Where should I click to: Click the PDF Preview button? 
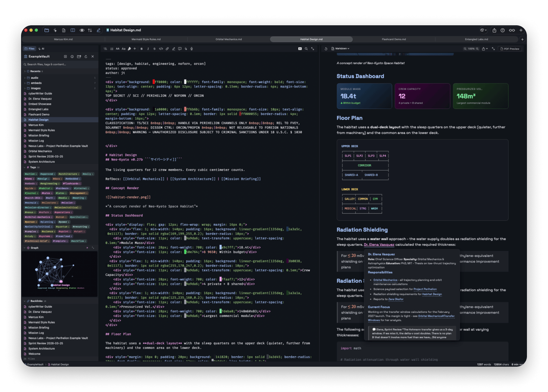[510, 49]
